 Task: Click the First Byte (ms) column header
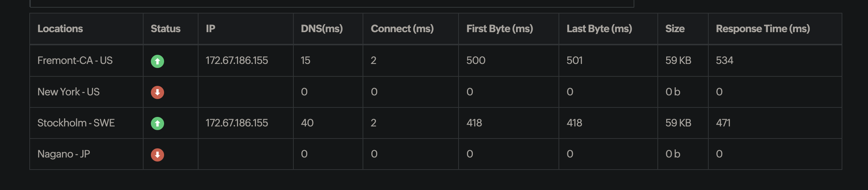(x=500, y=29)
